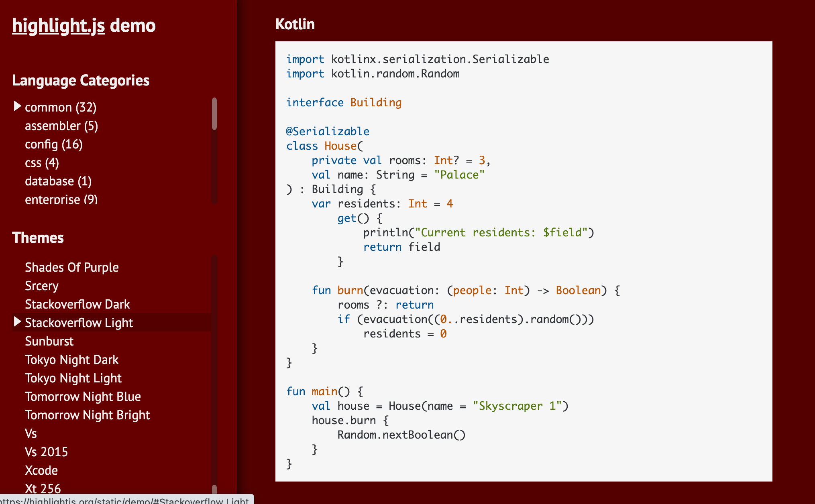Choose the css (4) category
815x504 pixels.
tap(42, 163)
